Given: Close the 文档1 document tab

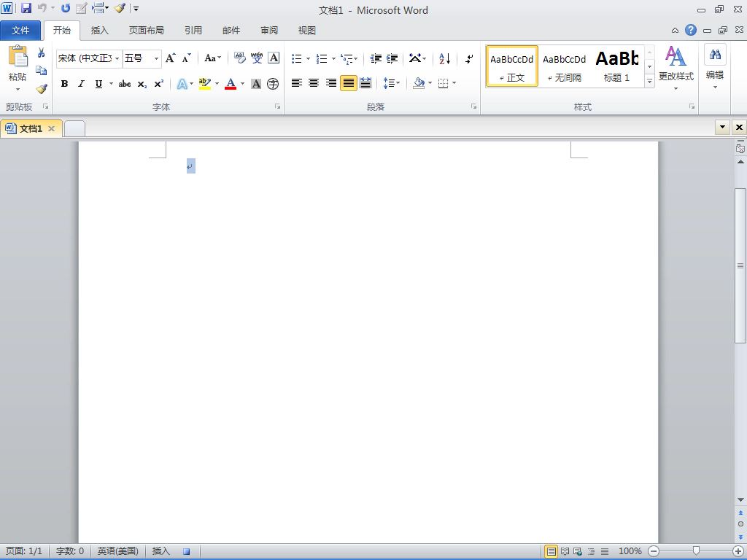Looking at the screenshot, I should coord(52,128).
